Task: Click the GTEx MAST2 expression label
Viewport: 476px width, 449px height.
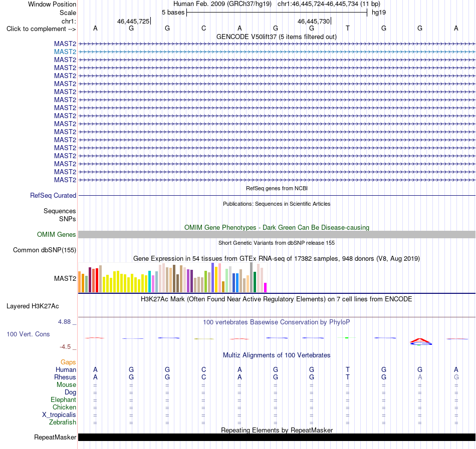Action: pyautogui.click(x=65, y=278)
